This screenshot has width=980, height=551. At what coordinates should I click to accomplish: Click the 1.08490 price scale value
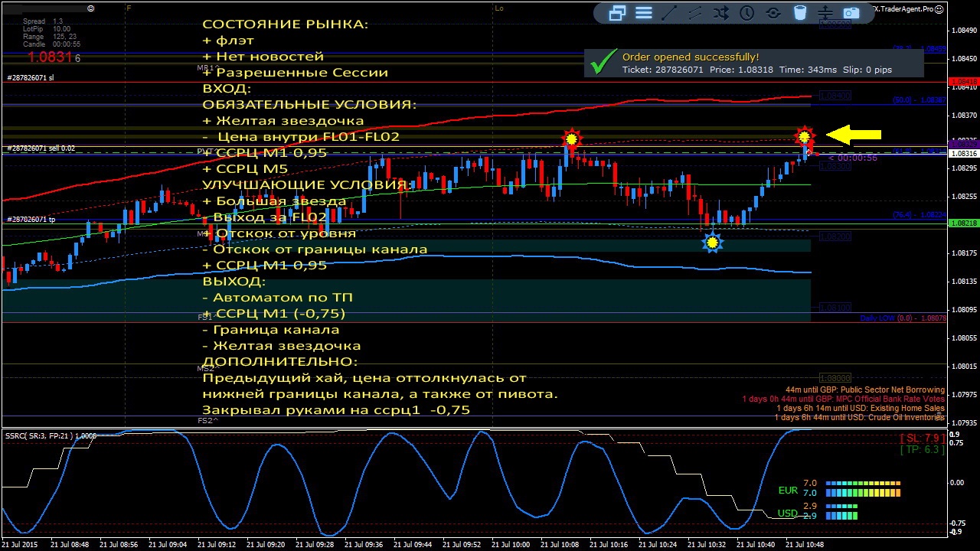pos(963,31)
